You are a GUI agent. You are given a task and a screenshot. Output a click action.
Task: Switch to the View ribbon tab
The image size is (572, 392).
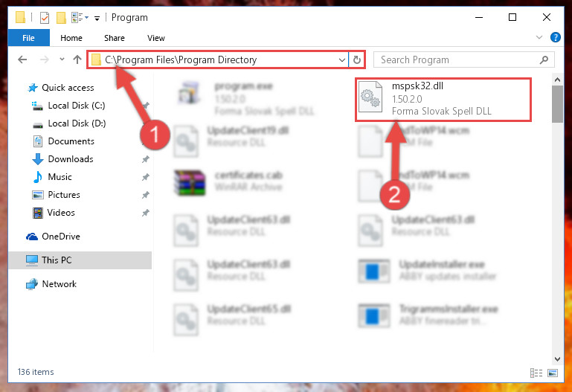(x=155, y=38)
